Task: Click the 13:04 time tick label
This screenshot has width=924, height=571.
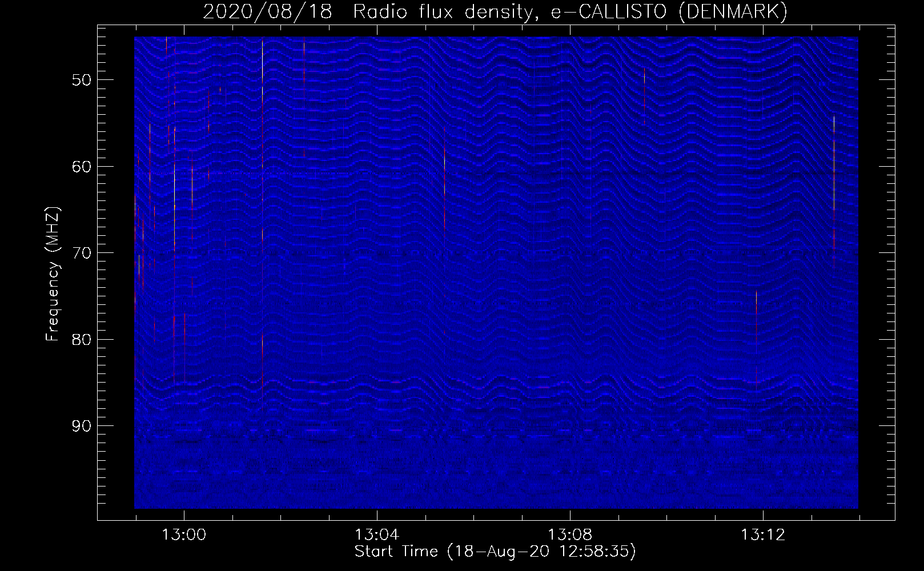Action: (x=377, y=535)
